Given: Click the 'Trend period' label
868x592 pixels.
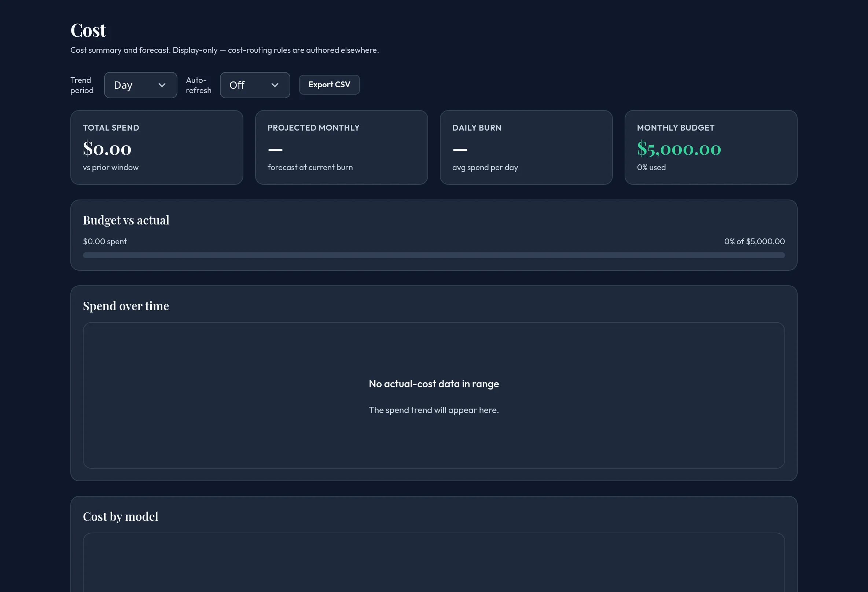Looking at the screenshot, I should [82, 85].
